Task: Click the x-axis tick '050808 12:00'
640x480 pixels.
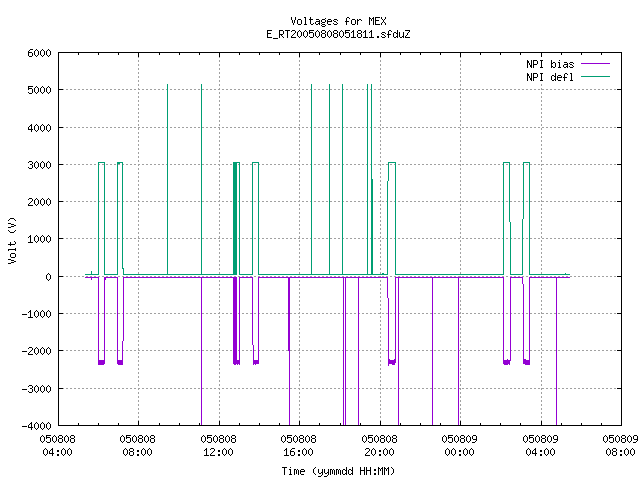Action: click(218, 446)
